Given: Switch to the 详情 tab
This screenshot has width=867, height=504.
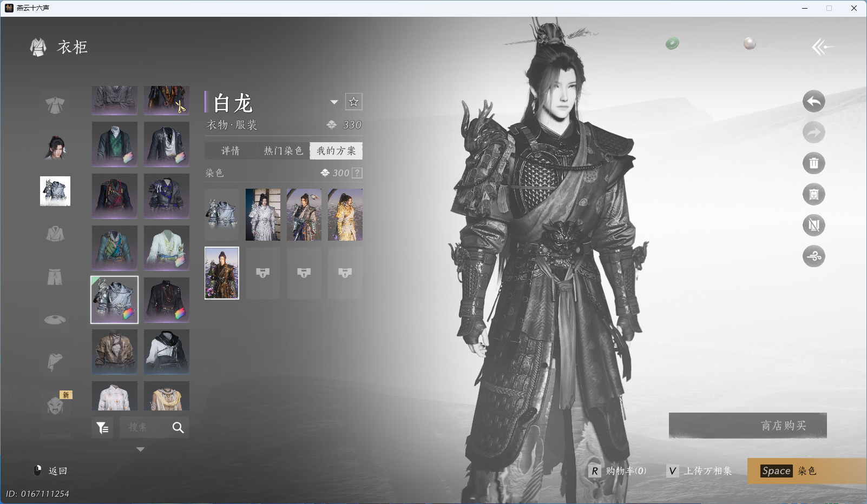Looking at the screenshot, I should [231, 151].
